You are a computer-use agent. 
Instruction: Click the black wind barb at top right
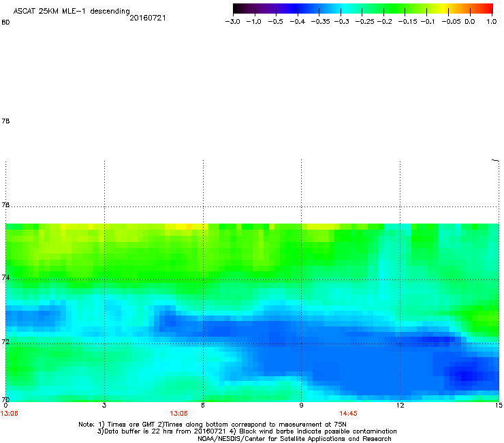(x=495, y=160)
